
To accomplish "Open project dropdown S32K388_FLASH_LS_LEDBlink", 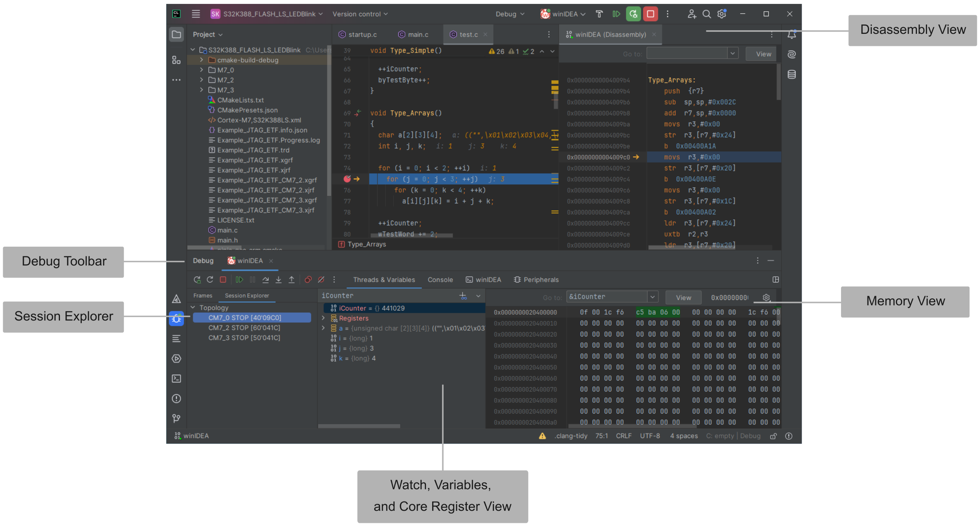I will pyautogui.click(x=267, y=14).
